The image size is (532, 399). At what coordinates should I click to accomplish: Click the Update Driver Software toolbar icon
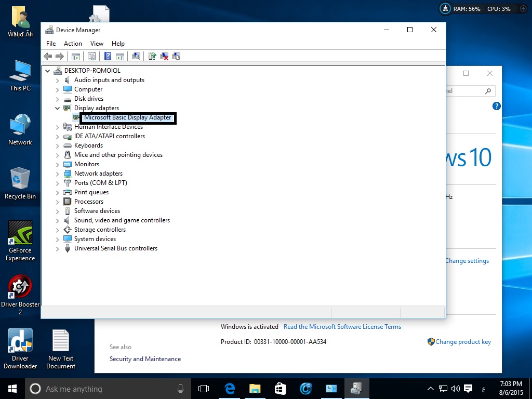pos(152,56)
